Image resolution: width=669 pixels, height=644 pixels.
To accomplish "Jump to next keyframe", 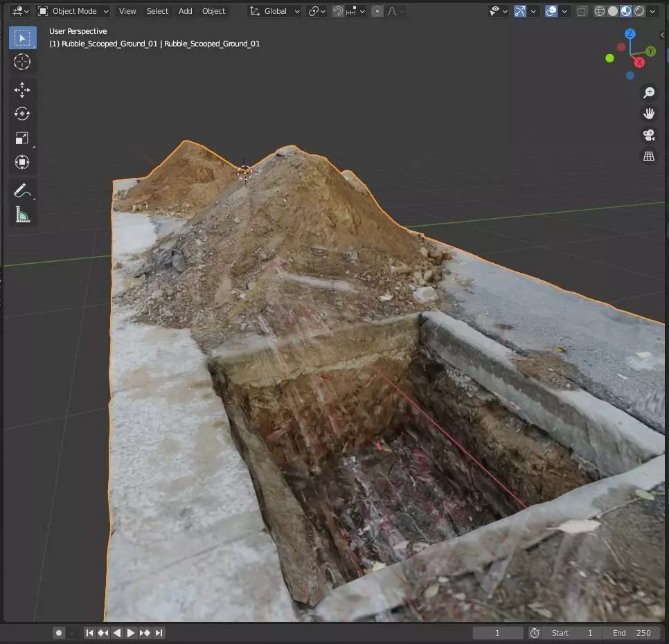I will click(x=145, y=633).
